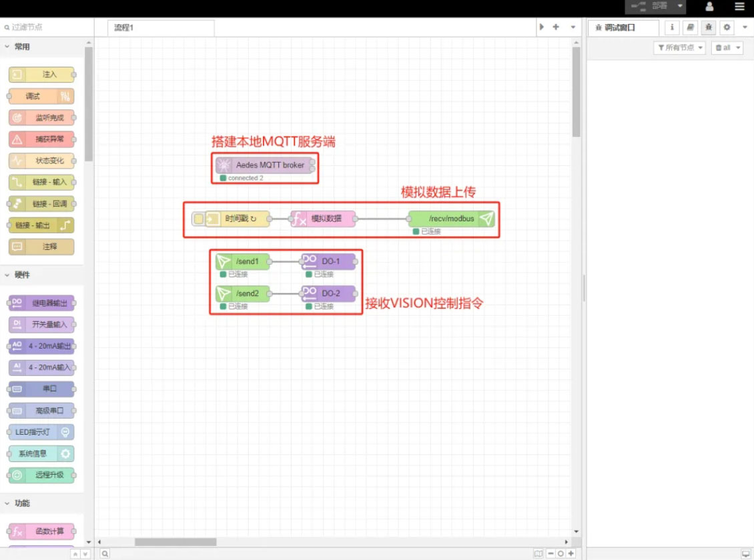Open the help book sidebar icon

691,27
